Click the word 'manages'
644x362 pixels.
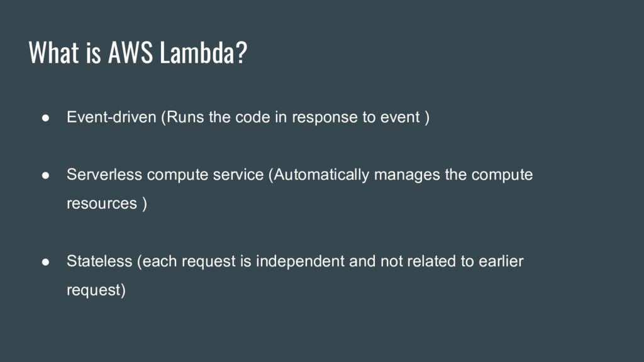coord(407,175)
